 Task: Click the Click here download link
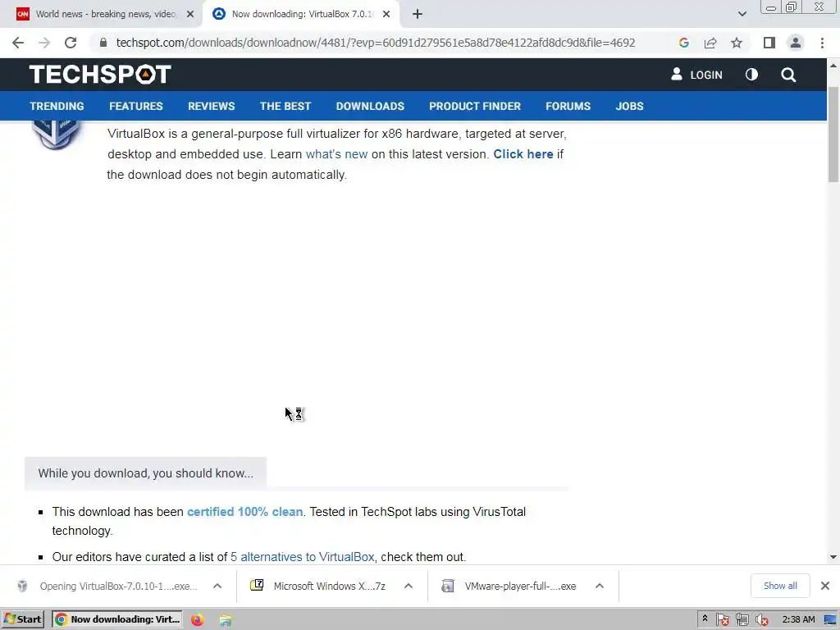pos(523,154)
